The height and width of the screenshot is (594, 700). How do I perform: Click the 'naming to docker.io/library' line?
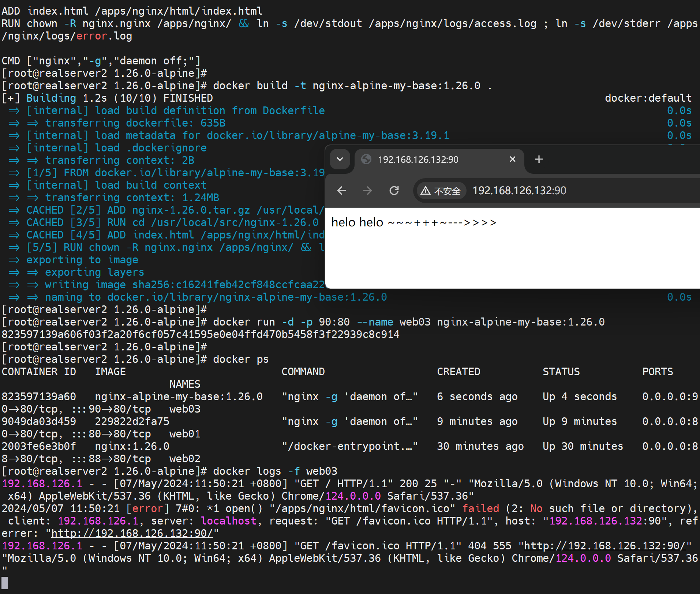point(216,297)
